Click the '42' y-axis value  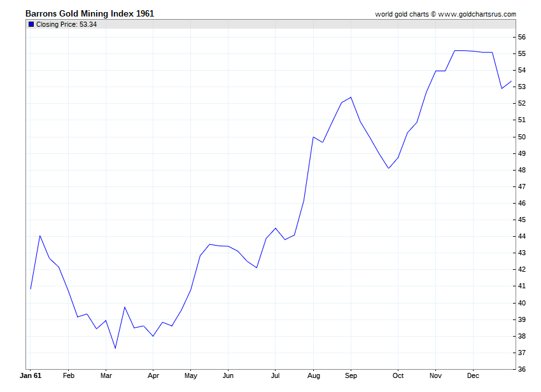click(522, 270)
